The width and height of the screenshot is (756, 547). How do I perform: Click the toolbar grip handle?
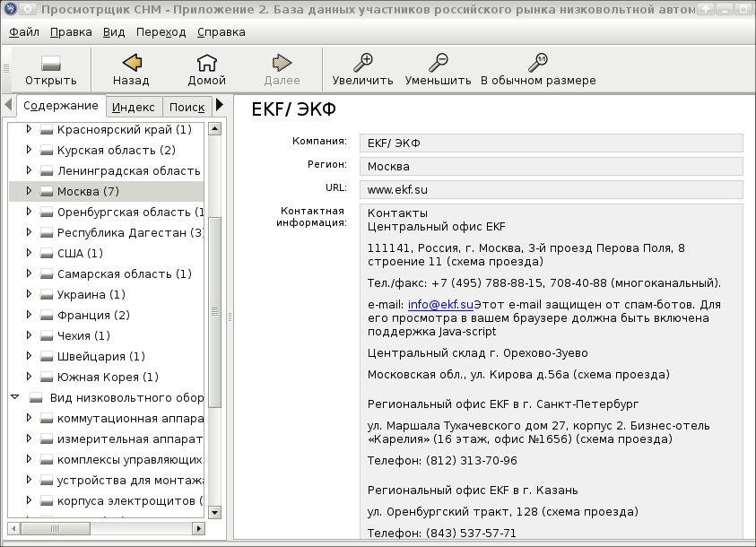[6, 68]
